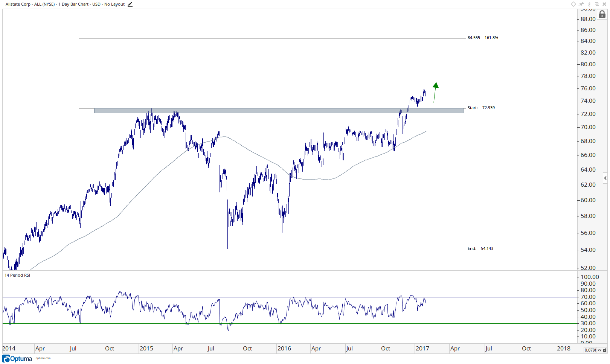Click the End: 54.143 level label

coord(480,248)
